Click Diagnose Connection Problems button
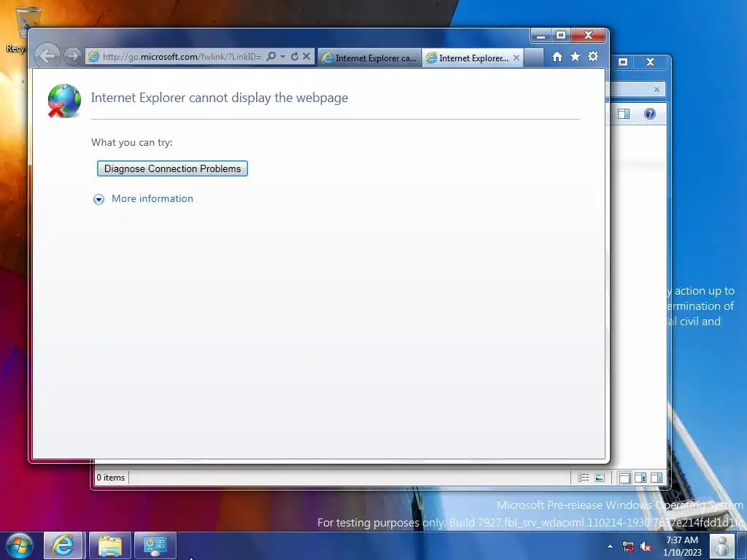Image resolution: width=747 pixels, height=560 pixels. [172, 168]
